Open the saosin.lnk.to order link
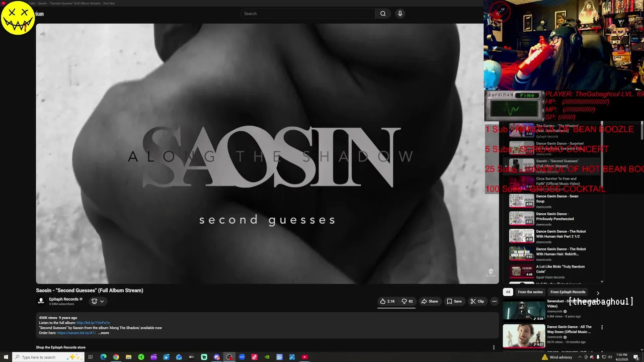Screen dimensions: 644x362 coord(76,333)
